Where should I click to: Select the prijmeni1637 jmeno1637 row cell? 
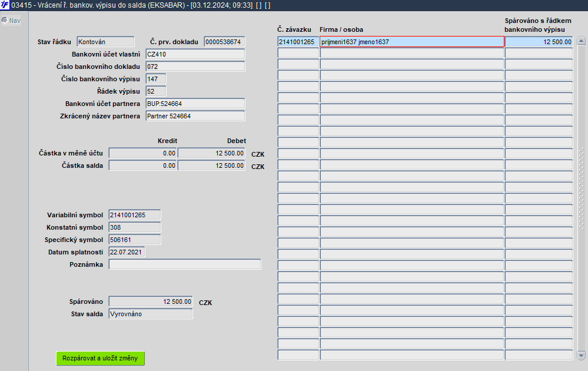412,42
